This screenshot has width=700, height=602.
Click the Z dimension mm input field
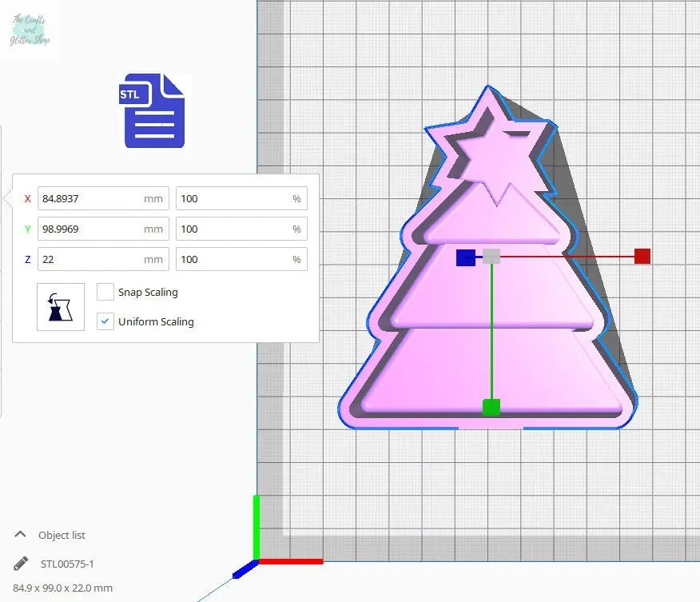point(89,259)
